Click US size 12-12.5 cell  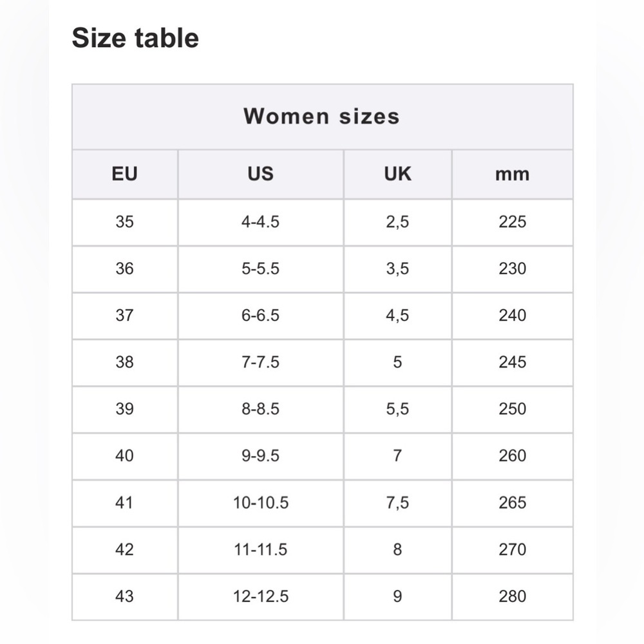tap(261, 597)
